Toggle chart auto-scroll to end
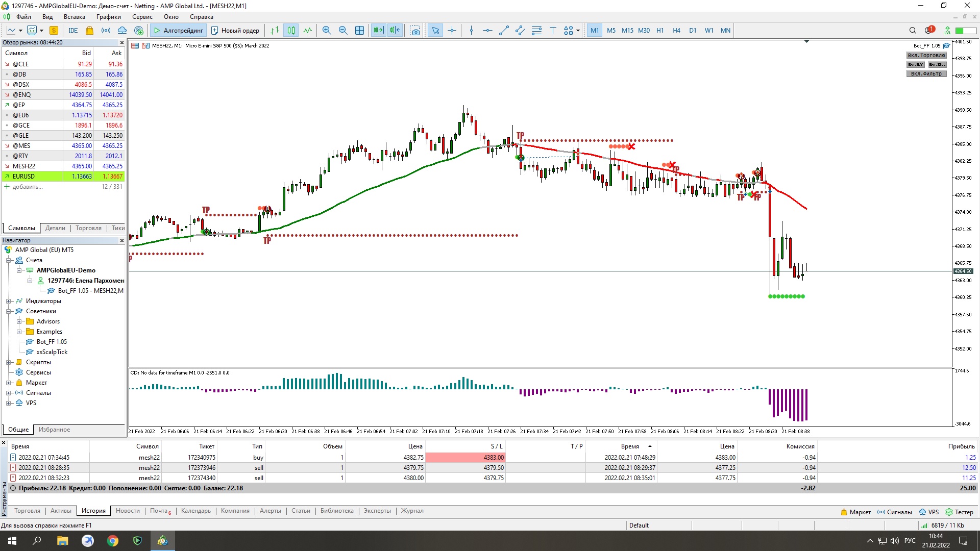Screen dimensions: 980x551 (x=378, y=31)
